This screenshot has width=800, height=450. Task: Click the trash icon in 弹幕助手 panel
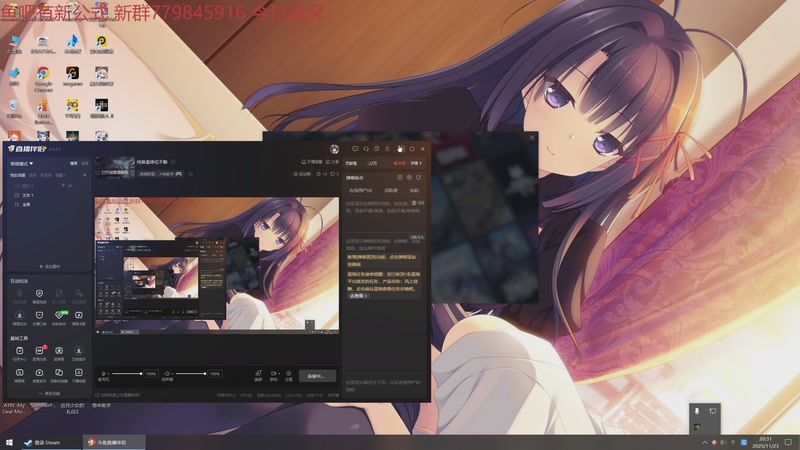(414, 203)
